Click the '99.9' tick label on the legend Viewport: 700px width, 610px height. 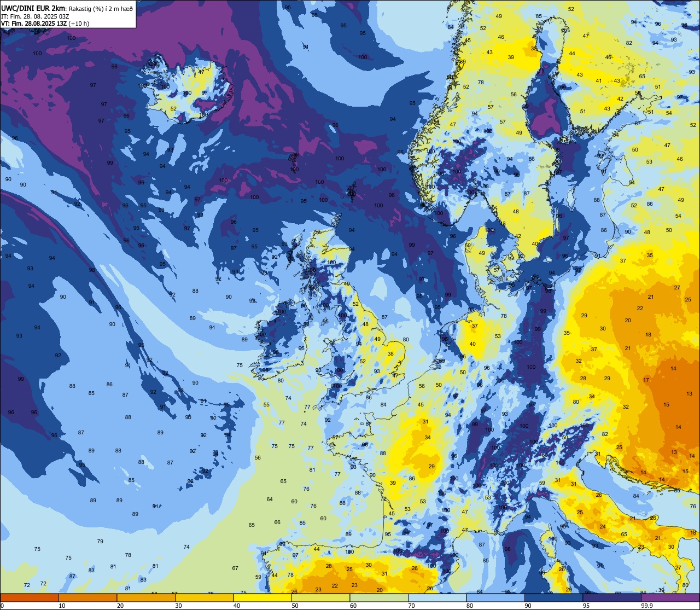click(647, 606)
